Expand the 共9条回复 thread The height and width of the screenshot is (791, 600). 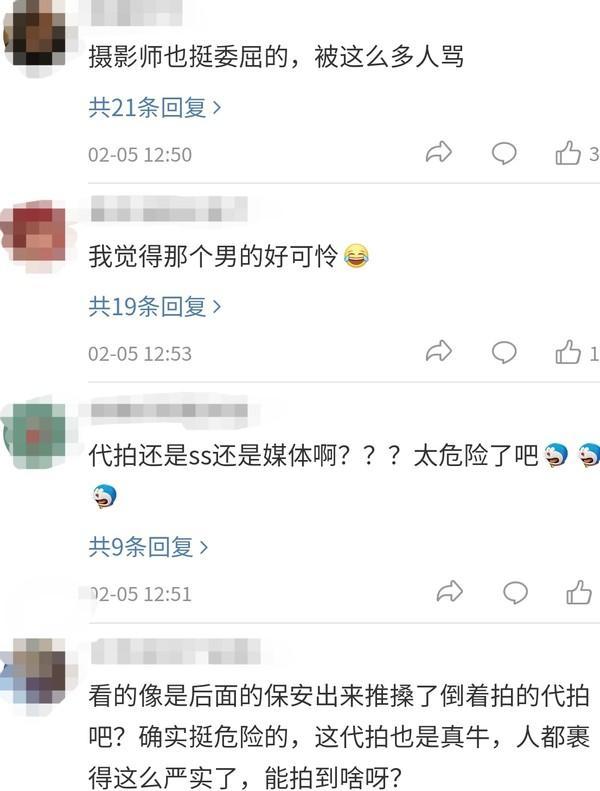coord(148,546)
